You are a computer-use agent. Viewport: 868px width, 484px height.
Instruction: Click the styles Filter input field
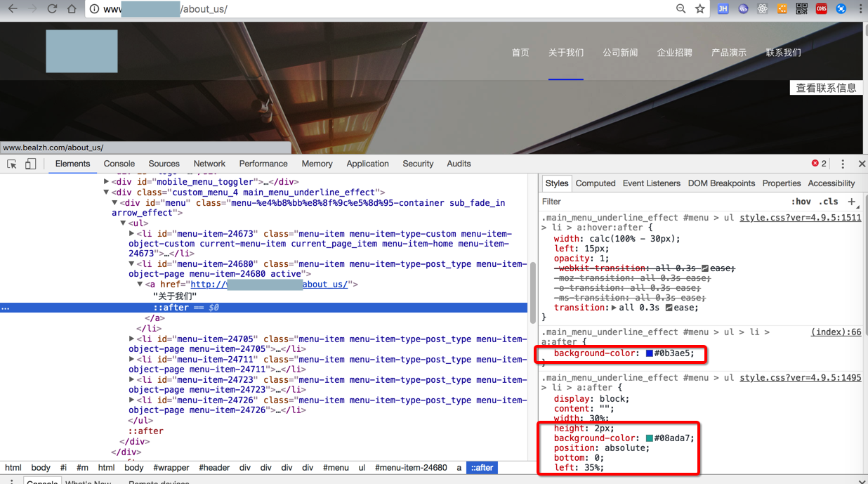coord(660,202)
